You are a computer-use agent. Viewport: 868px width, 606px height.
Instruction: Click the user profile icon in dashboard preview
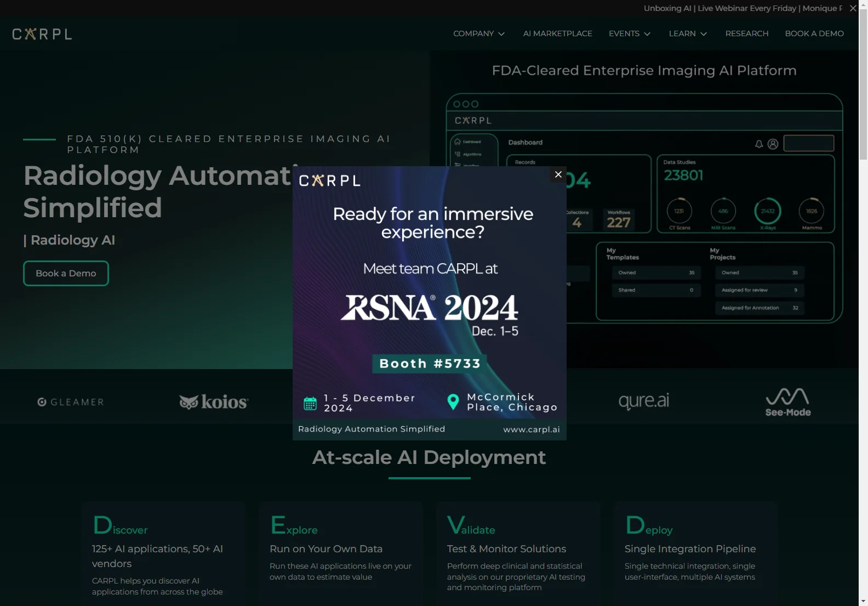(x=773, y=144)
